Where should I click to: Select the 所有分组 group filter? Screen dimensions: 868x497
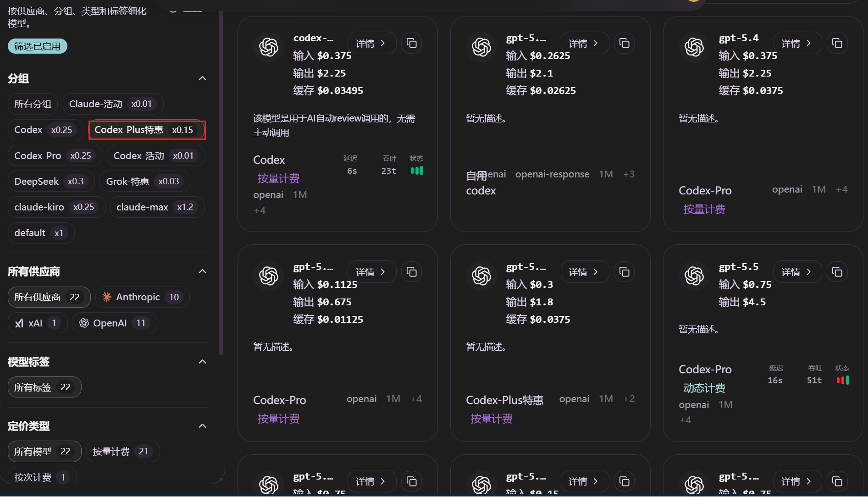(33, 104)
